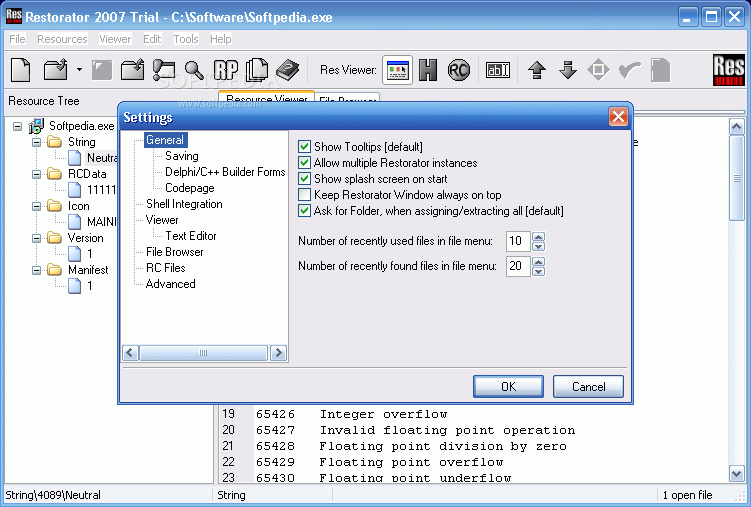Click the Grab resources toolbar icon
This screenshot has height=507, width=751.
tap(163, 70)
